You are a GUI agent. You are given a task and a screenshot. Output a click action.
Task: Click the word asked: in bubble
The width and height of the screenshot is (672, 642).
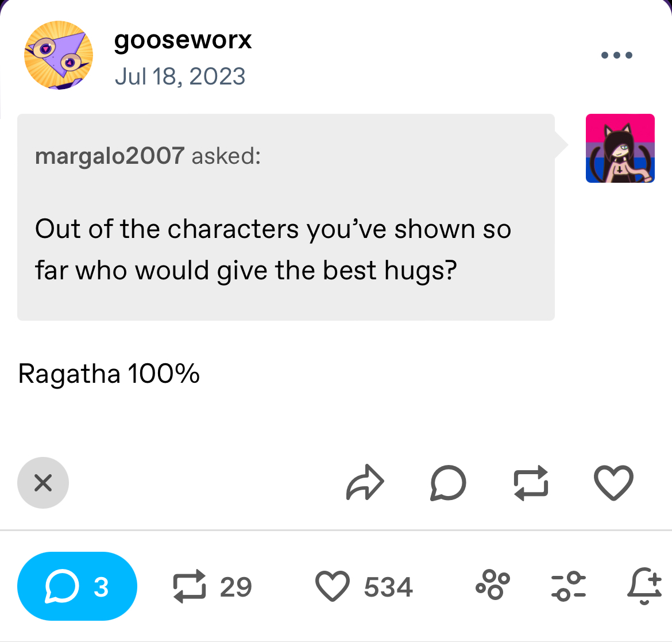pos(226,156)
